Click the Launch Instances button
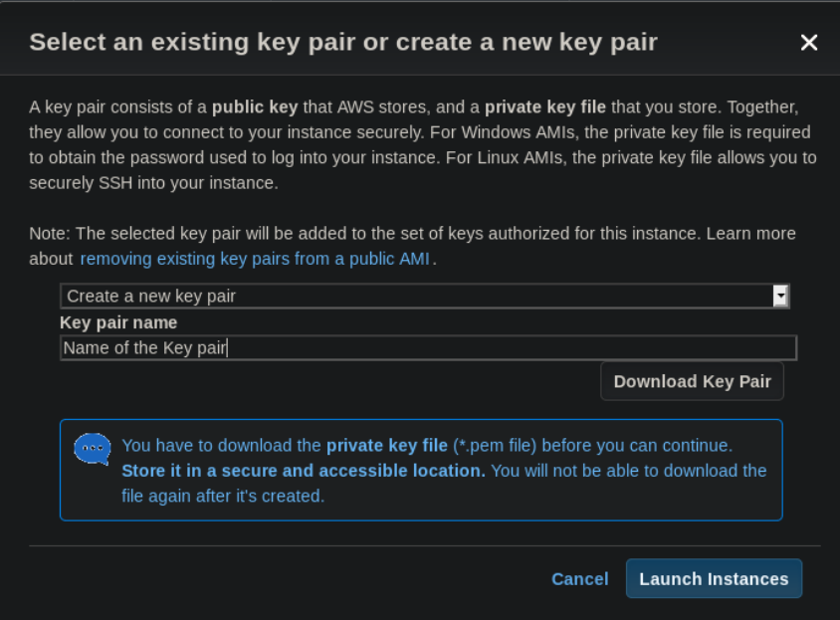 coord(715,579)
